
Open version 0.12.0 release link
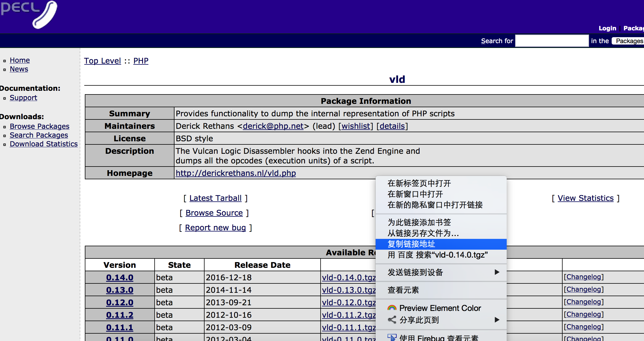point(120,302)
